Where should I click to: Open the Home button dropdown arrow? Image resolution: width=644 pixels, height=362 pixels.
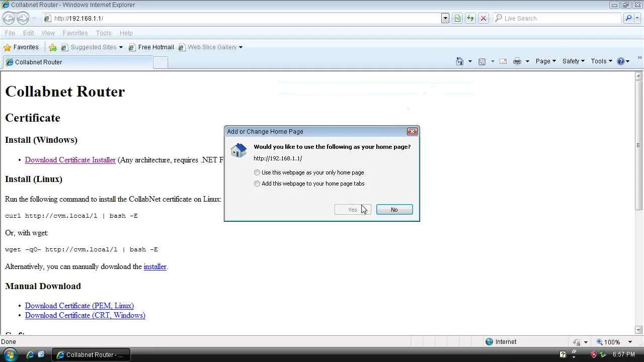tap(470, 61)
